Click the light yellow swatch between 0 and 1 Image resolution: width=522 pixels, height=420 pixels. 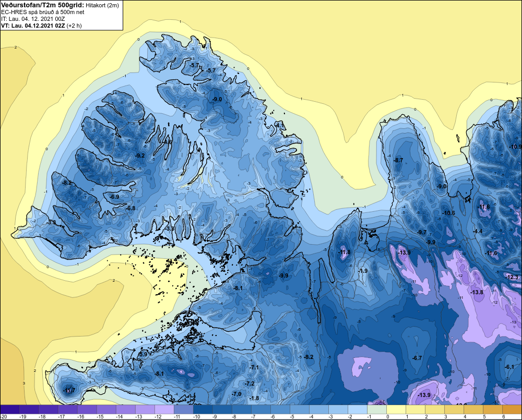[x=396, y=409]
